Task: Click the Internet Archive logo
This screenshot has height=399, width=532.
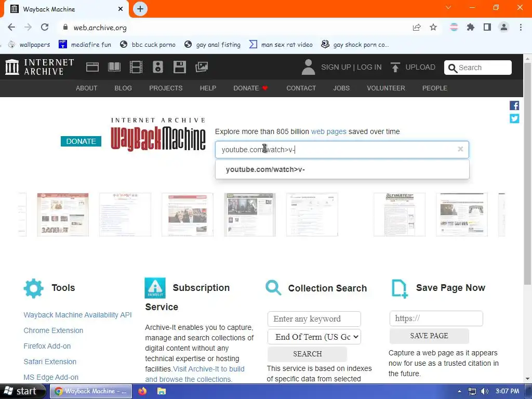Action: [39, 67]
